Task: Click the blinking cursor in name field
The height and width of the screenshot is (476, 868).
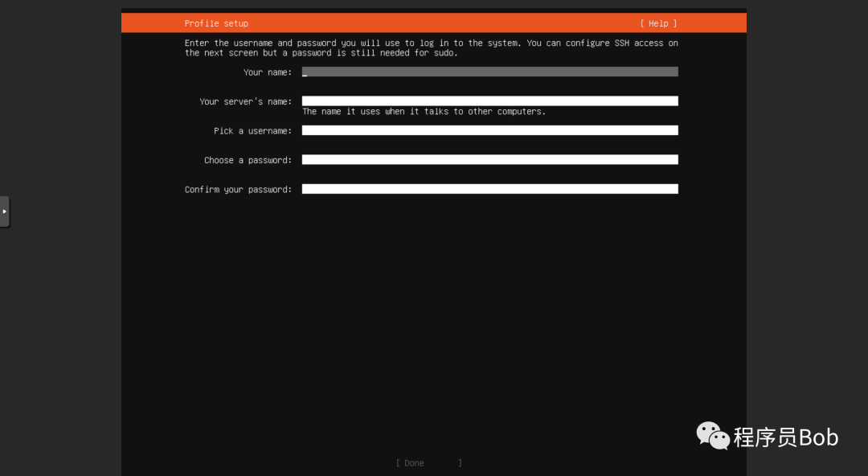Action: point(305,72)
